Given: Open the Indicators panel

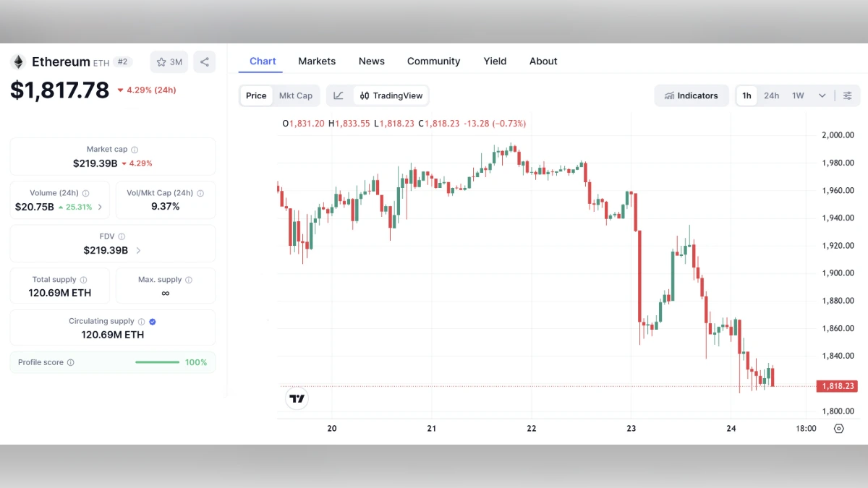Looking at the screenshot, I should click(691, 95).
